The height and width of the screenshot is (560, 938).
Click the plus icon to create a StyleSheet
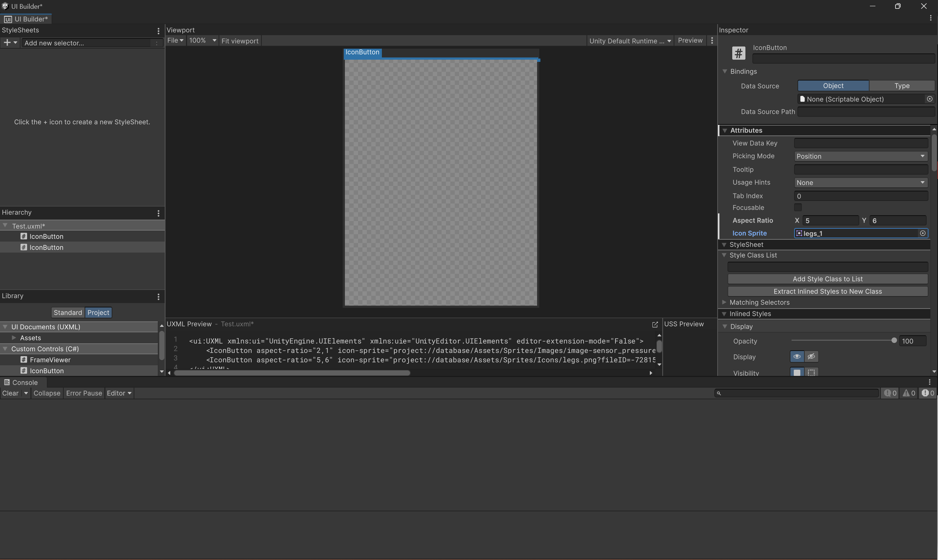7,42
